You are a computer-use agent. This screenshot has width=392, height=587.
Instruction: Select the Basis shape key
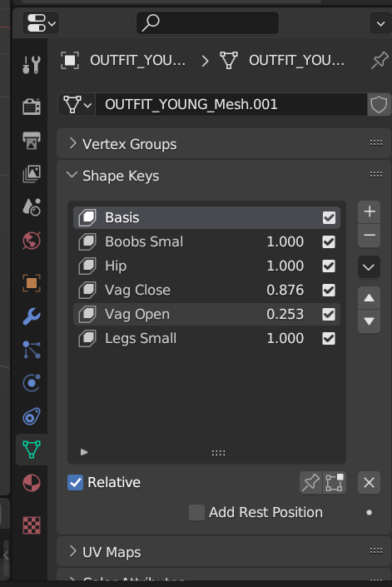(206, 217)
